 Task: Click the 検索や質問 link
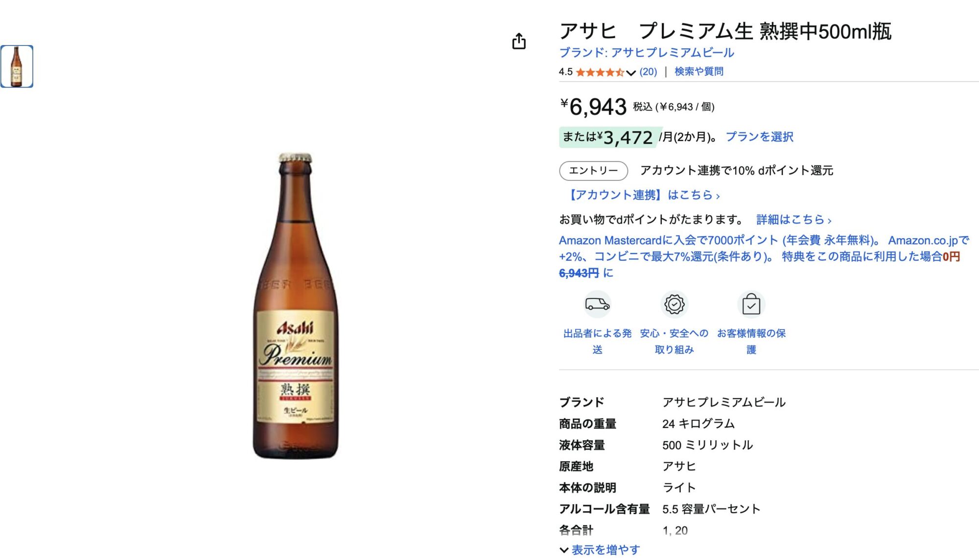[x=699, y=71]
